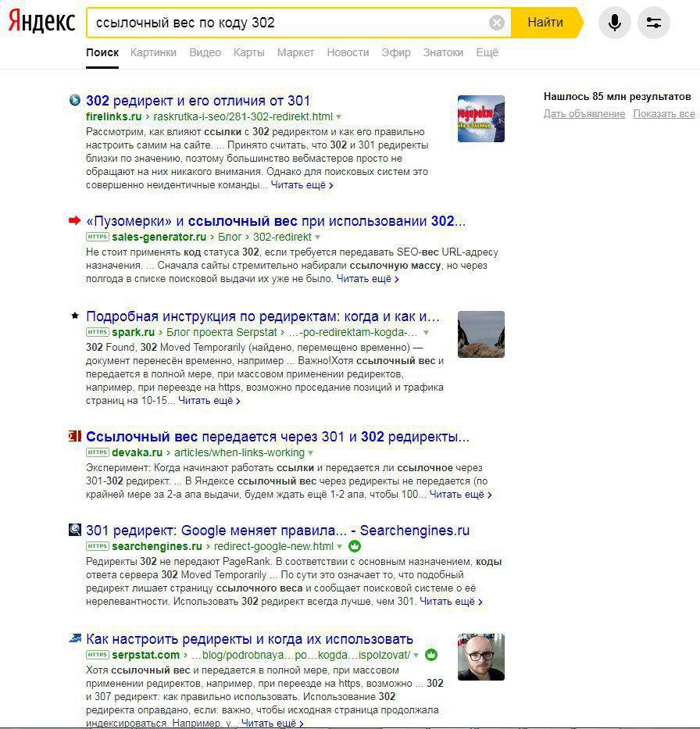This screenshot has height=729, width=700.
Task: Click firelinks.ru favicon icon
Action: tap(75, 100)
